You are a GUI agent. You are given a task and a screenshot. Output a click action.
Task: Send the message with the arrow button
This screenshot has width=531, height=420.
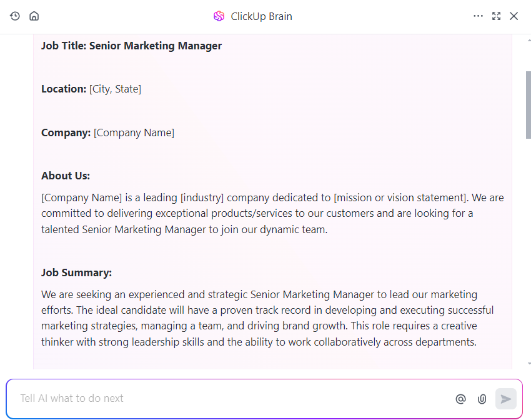(x=505, y=399)
